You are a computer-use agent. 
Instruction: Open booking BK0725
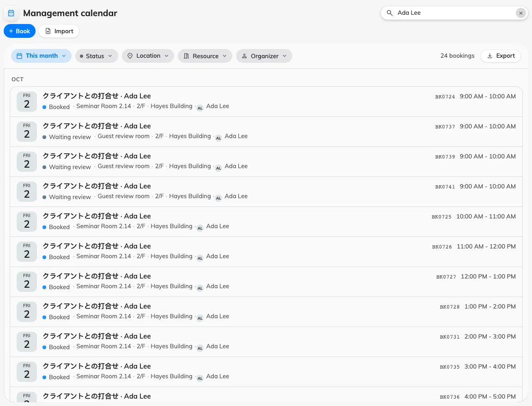click(x=266, y=222)
